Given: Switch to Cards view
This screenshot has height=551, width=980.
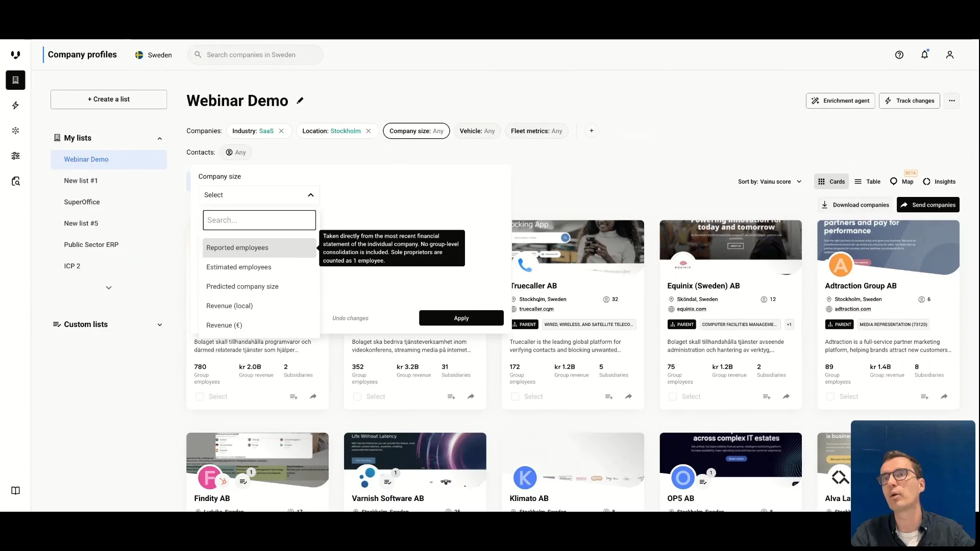Looking at the screenshot, I should click(x=831, y=182).
